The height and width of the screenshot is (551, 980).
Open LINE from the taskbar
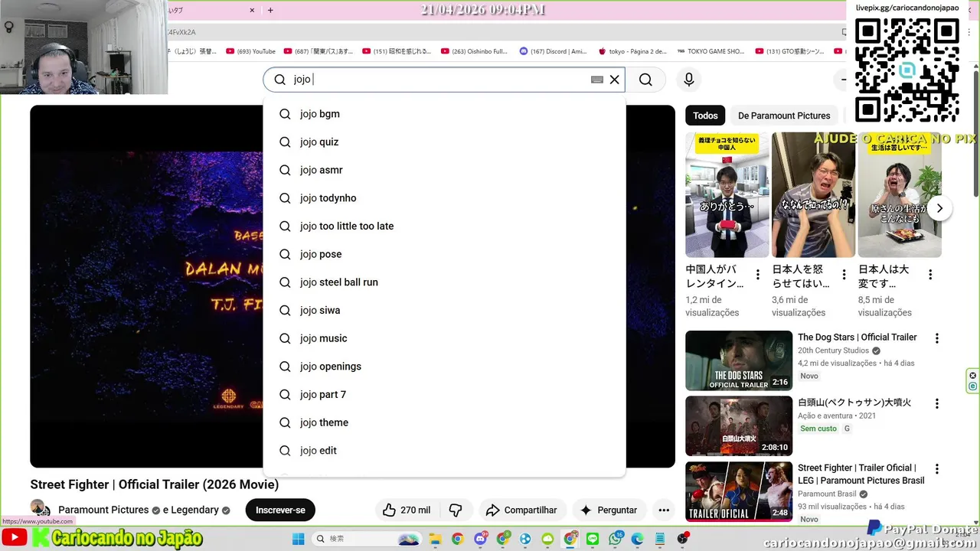[593, 539]
